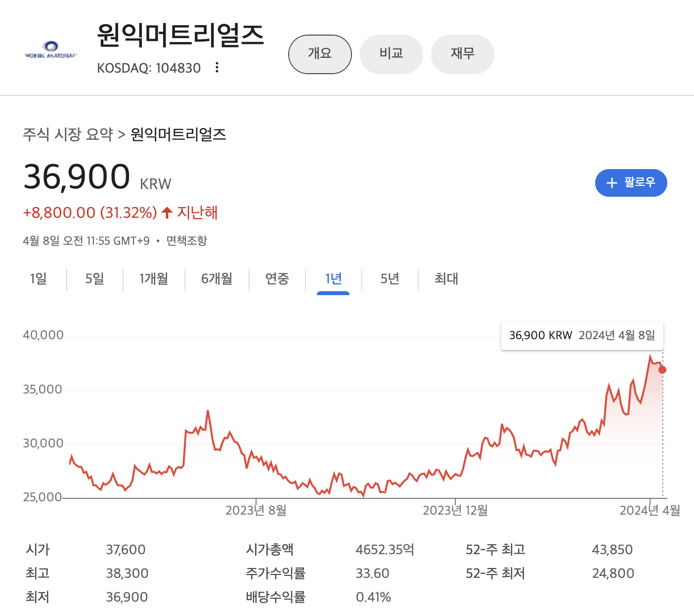The height and width of the screenshot is (616, 694).
Task: Switch chart to 5년 range
Action: pos(390,279)
